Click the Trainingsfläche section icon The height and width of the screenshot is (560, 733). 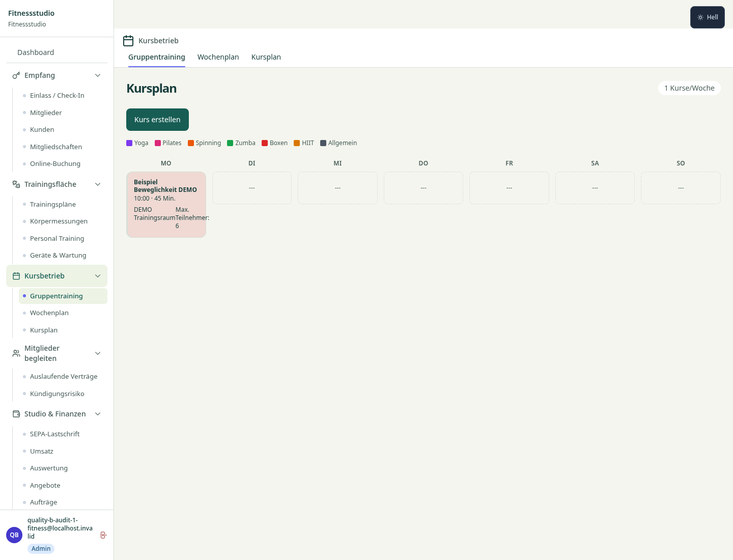[x=16, y=184]
